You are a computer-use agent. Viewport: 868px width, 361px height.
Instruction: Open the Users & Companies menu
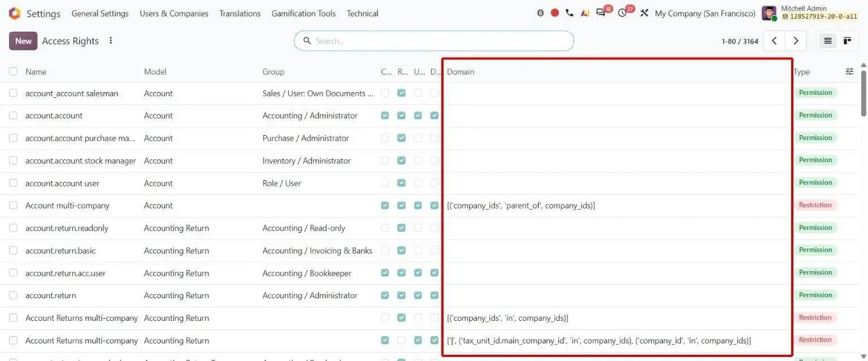174,13
